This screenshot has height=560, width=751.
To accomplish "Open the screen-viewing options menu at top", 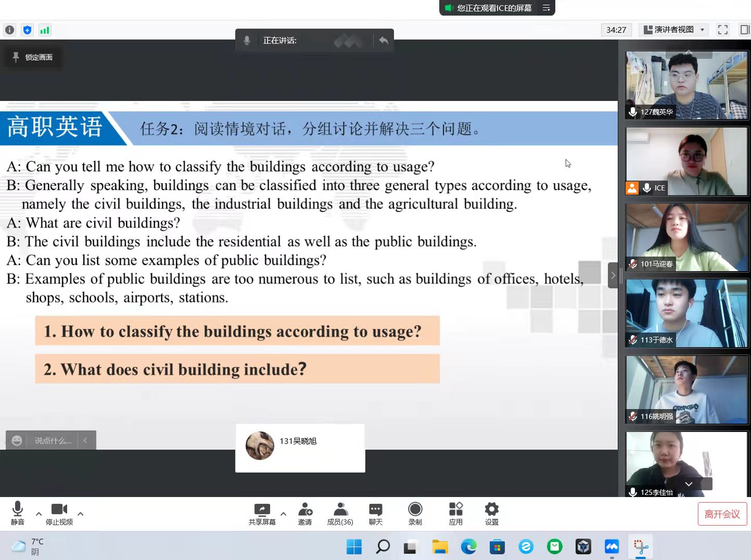I will [x=546, y=8].
